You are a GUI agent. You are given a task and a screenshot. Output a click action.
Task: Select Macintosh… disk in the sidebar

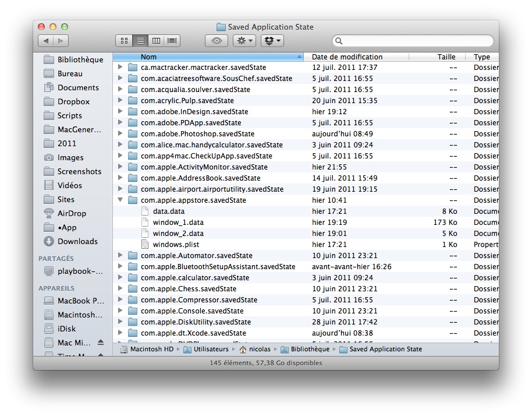pos(73,315)
